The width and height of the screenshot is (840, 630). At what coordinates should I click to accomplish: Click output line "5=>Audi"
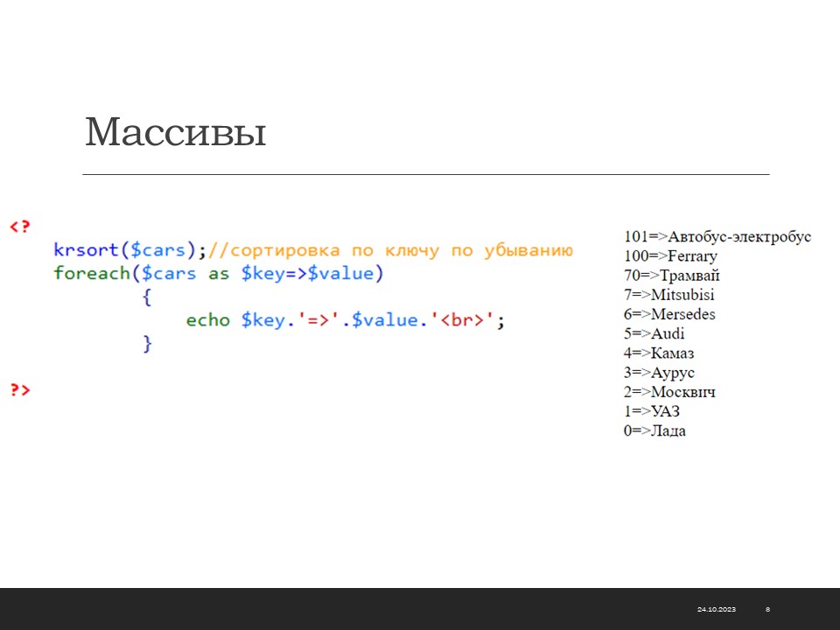(654, 333)
